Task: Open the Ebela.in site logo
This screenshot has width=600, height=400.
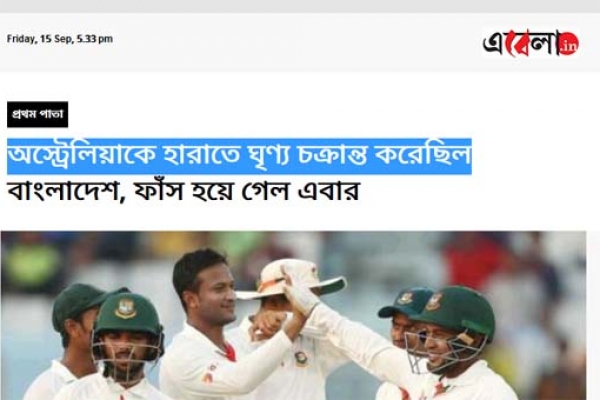Action: click(530, 43)
